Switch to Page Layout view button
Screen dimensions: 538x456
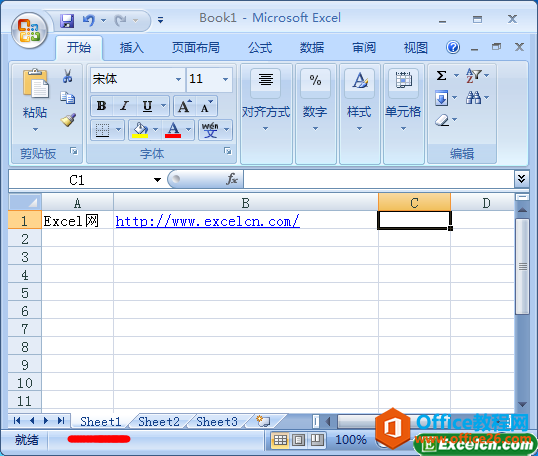point(298,440)
